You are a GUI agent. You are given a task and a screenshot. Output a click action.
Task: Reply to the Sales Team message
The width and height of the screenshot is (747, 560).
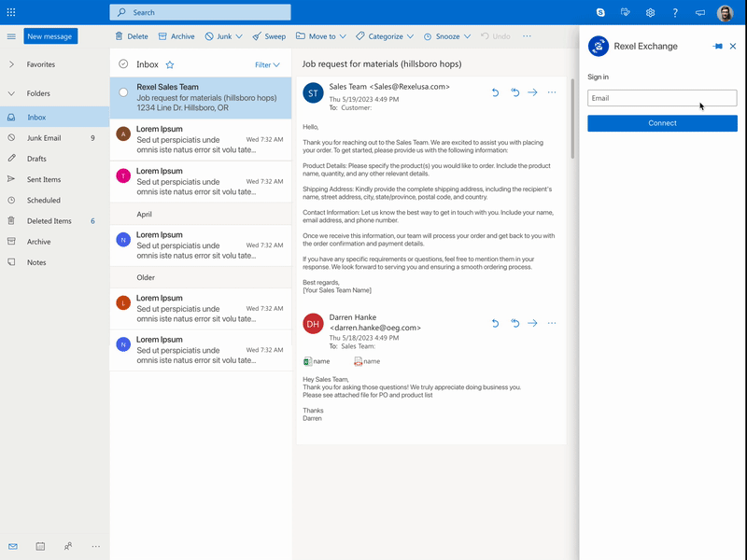pyautogui.click(x=496, y=92)
